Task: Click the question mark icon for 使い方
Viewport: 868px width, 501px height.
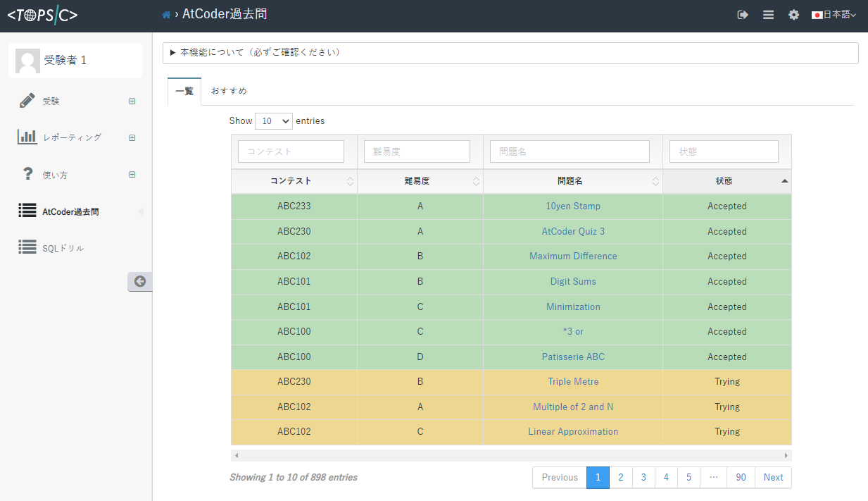Action: pyautogui.click(x=28, y=174)
